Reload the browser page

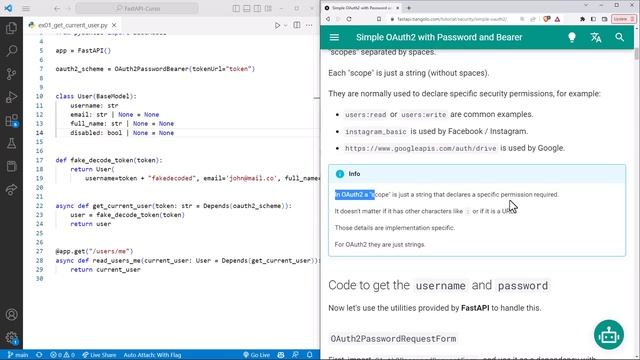point(349,19)
